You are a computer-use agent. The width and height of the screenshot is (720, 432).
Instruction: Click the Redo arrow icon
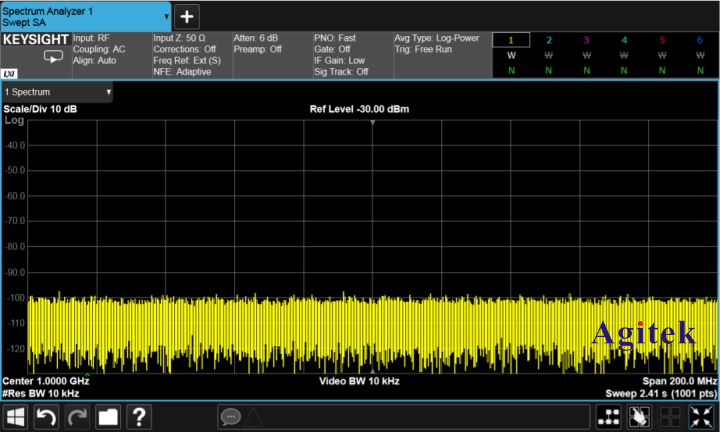point(77,416)
